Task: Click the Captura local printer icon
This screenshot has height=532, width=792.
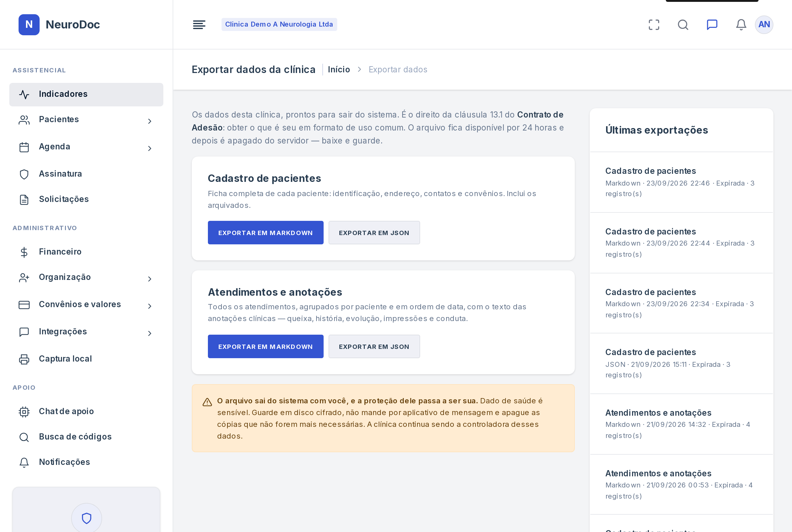Action: (24, 359)
